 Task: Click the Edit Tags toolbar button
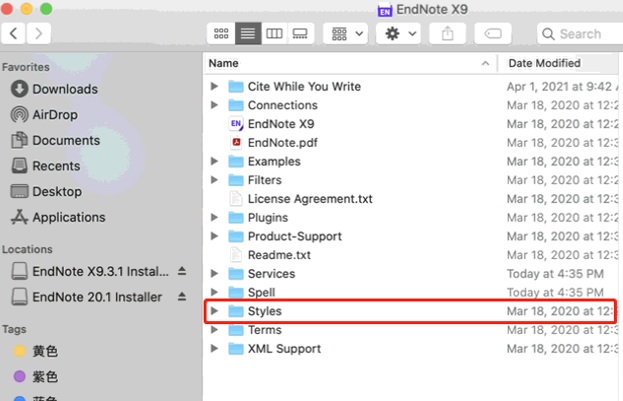pyautogui.click(x=493, y=33)
